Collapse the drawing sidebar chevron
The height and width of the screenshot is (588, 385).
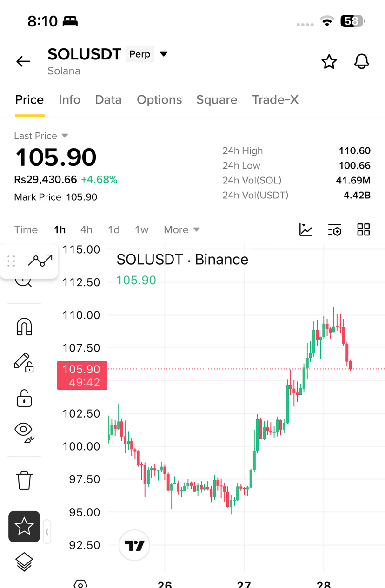click(x=47, y=532)
